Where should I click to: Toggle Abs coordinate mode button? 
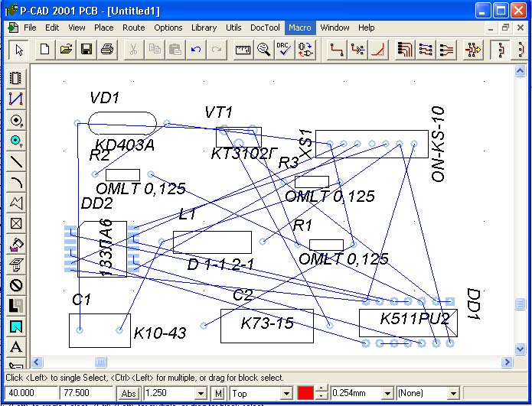129,394
